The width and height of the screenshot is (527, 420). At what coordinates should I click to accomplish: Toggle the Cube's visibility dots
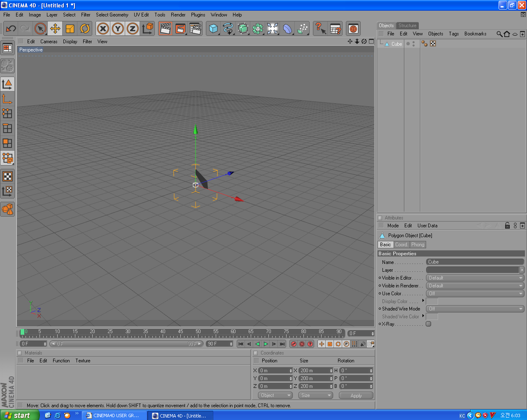click(x=413, y=44)
